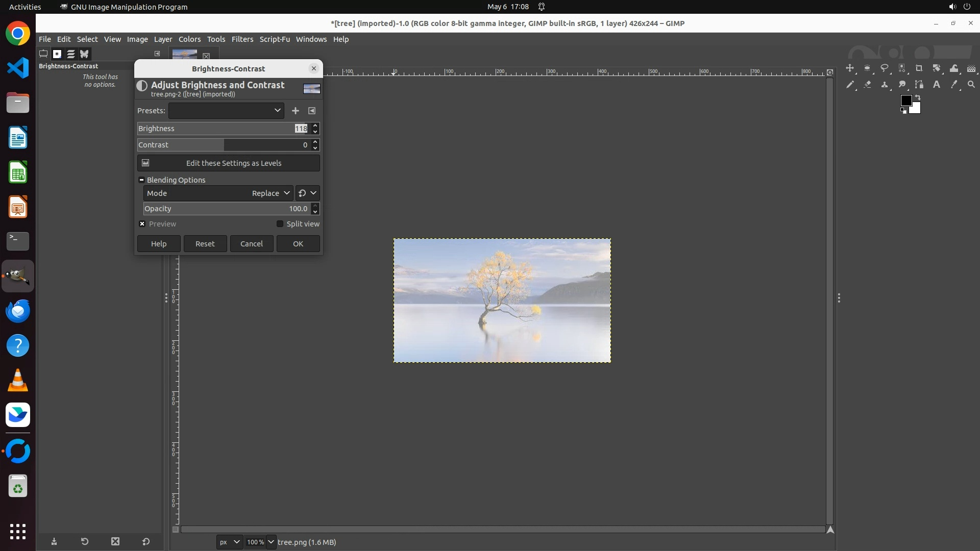Toggle the Preview checkbox
This screenshot has height=551, width=980.
coord(142,224)
